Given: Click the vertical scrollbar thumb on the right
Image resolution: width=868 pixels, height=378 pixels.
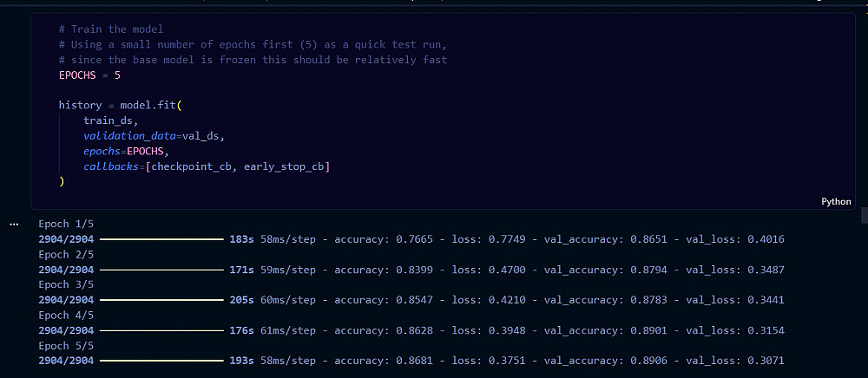Looking at the screenshot, I should tap(865, 215).
